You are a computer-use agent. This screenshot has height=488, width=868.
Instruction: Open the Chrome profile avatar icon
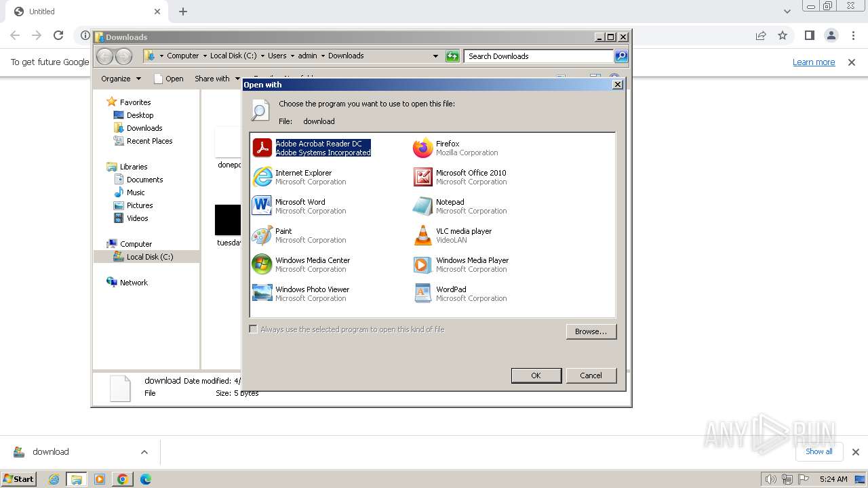831,35
